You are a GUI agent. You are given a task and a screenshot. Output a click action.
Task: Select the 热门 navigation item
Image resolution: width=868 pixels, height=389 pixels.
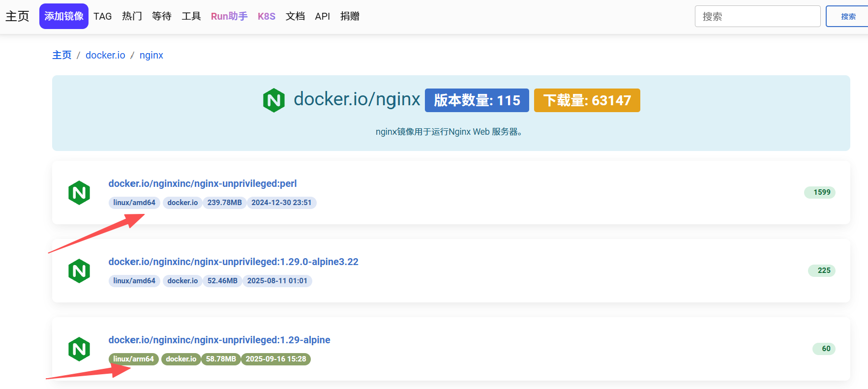(132, 16)
